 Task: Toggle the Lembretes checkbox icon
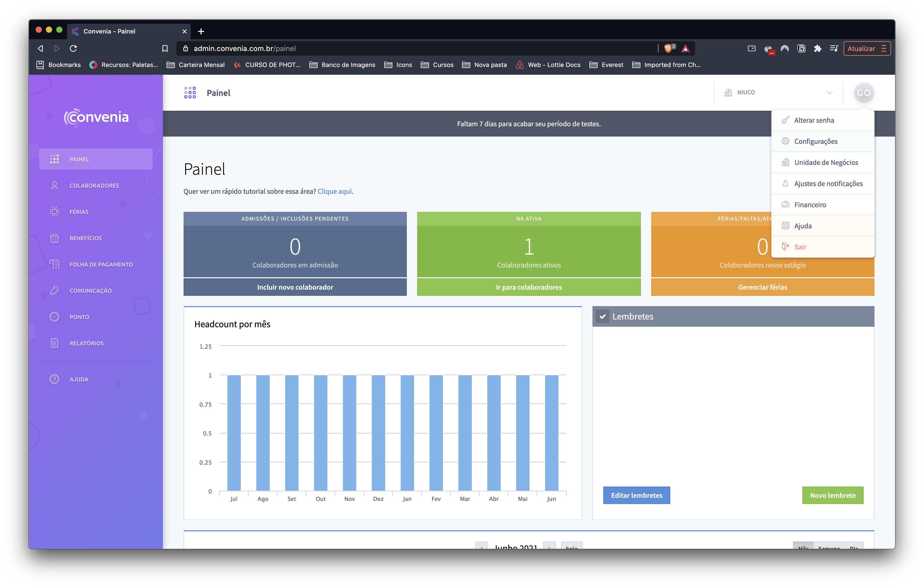click(x=603, y=317)
